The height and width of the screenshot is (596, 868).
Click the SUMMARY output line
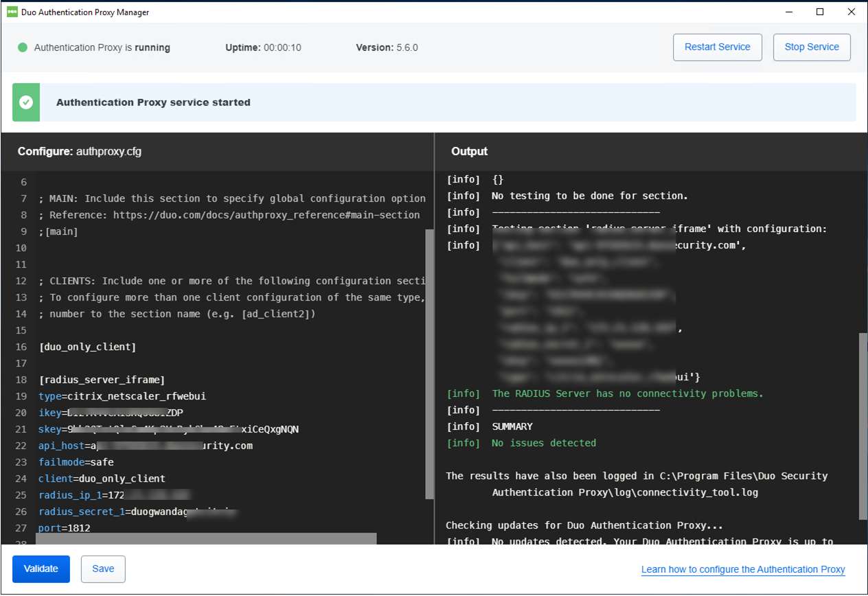click(512, 426)
